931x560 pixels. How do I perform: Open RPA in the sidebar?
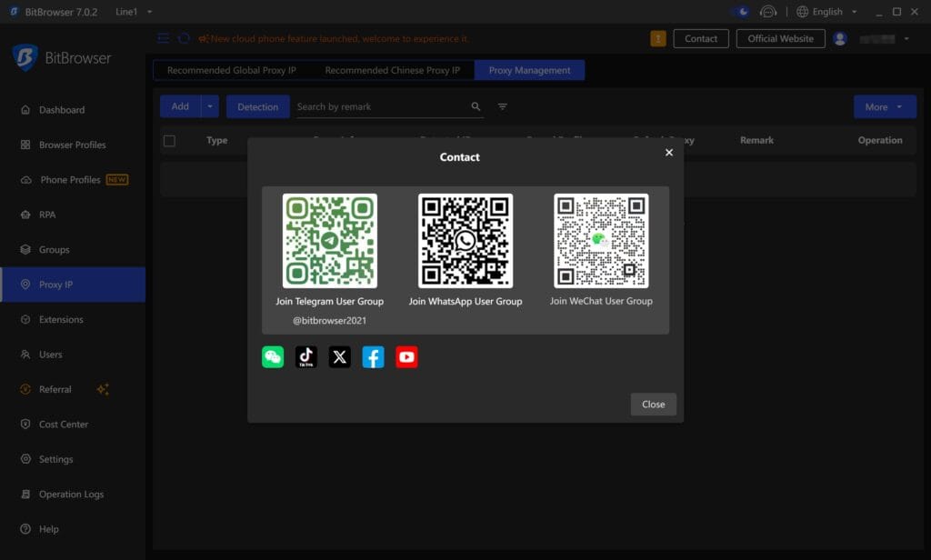click(73, 215)
